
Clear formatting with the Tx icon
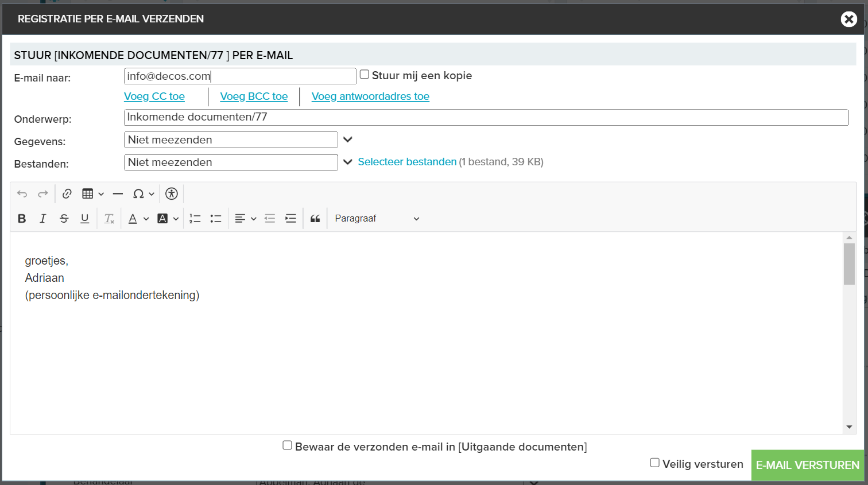point(109,219)
